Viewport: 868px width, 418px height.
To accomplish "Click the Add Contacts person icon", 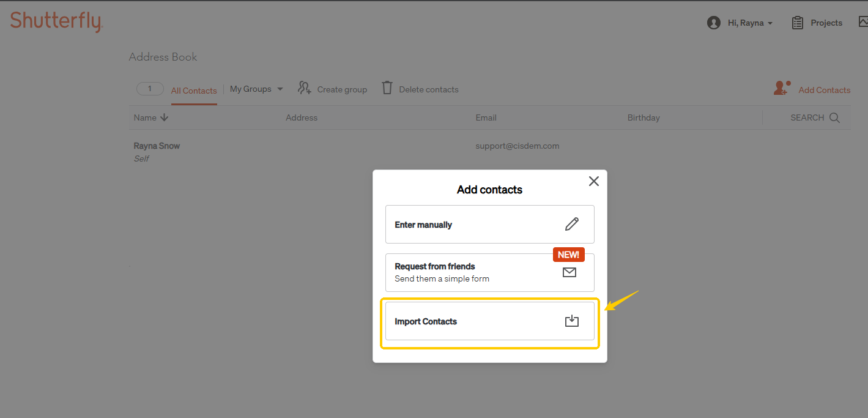I will (782, 89).
